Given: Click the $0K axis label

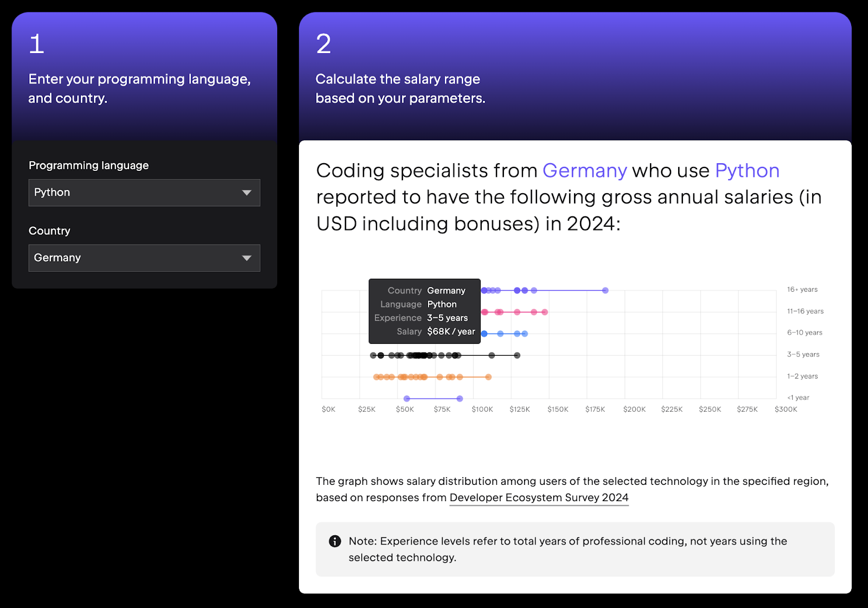Looking at the screenshot, I should tap(329, 409).
